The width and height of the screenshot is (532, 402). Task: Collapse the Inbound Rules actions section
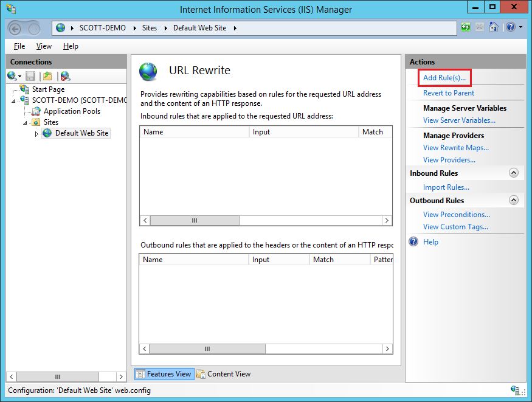point(514,173)
